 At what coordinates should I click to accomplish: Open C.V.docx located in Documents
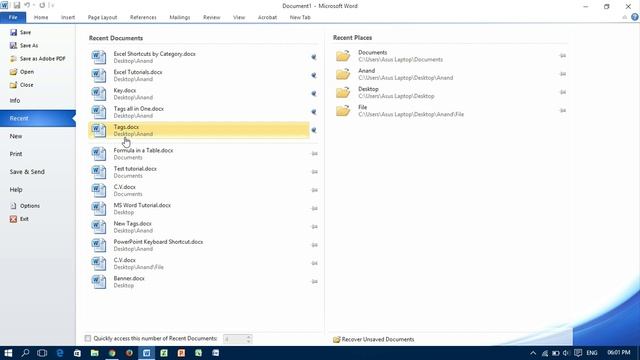[199, 190]
